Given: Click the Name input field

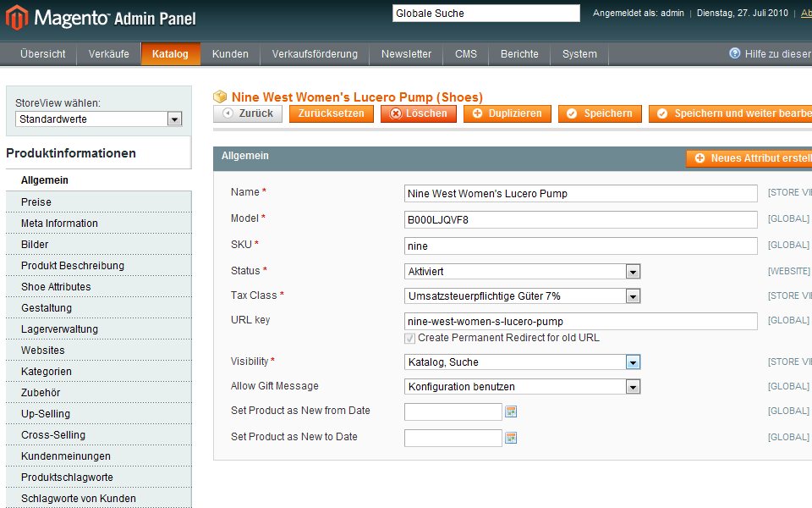Looking at the screenshot, I should click(580, 193).
